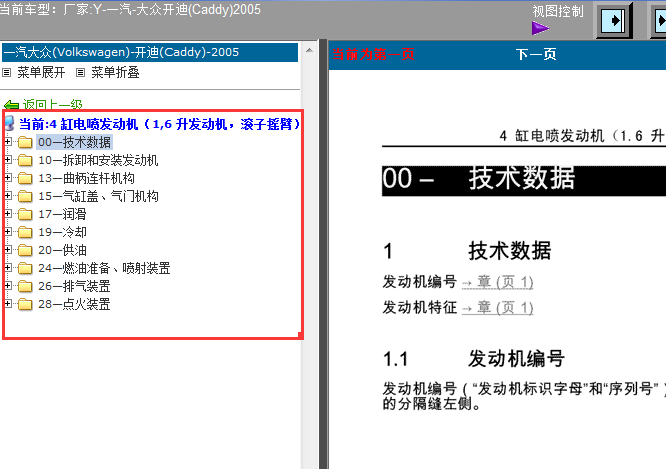Click the green return arrow icon
Image resolution: width=666 pixels, height=469 pixels.
(x=11, y=105)
